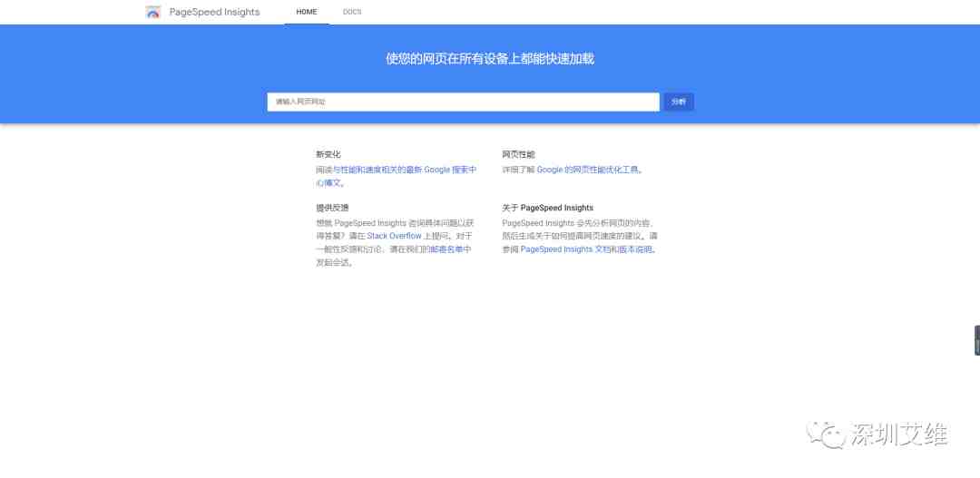Image resolution: width=980 pixels, height=478 pixels.
Task: Open the PageSpeed Insights 文档 link
Action: (x=564, y=249)
